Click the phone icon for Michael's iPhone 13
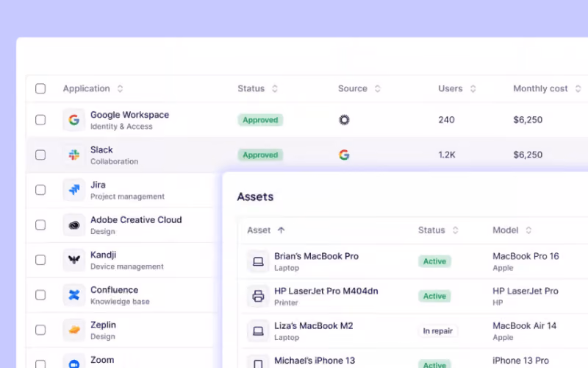 click(258, 362)
